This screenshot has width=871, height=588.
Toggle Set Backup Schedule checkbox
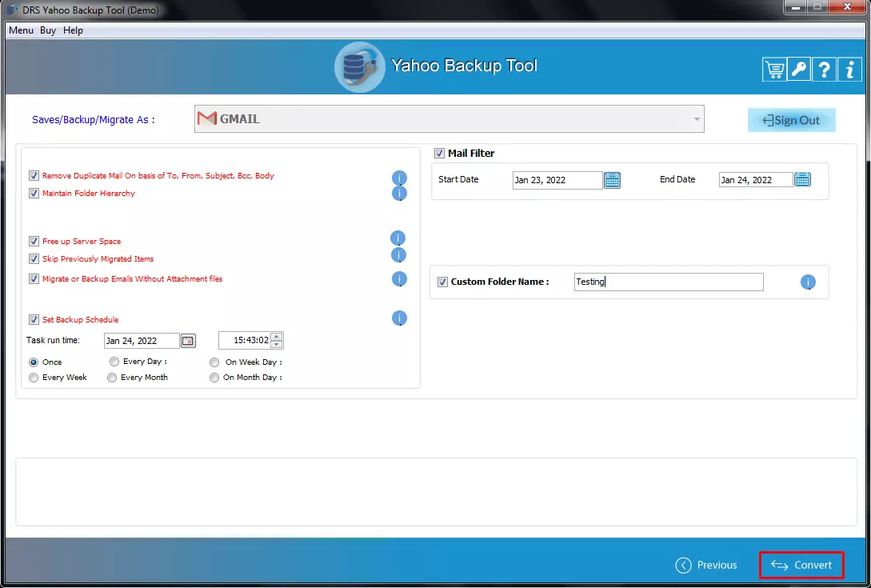click(34, 319)
